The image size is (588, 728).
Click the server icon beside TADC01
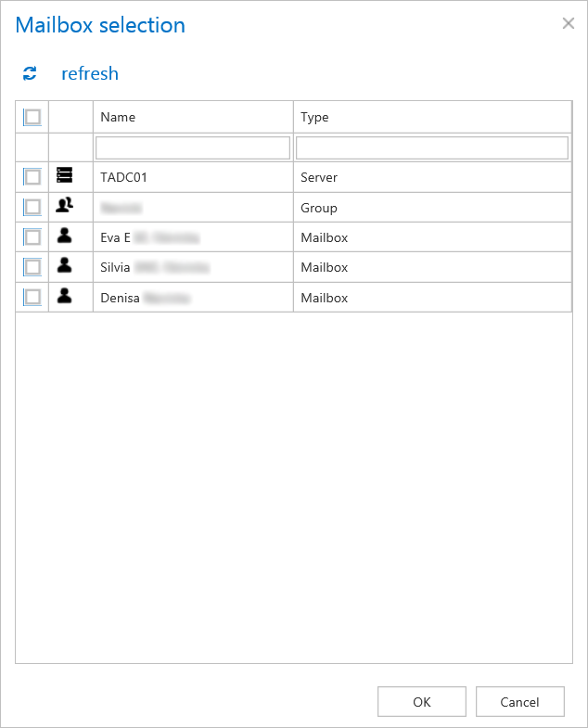coord(64,175)
